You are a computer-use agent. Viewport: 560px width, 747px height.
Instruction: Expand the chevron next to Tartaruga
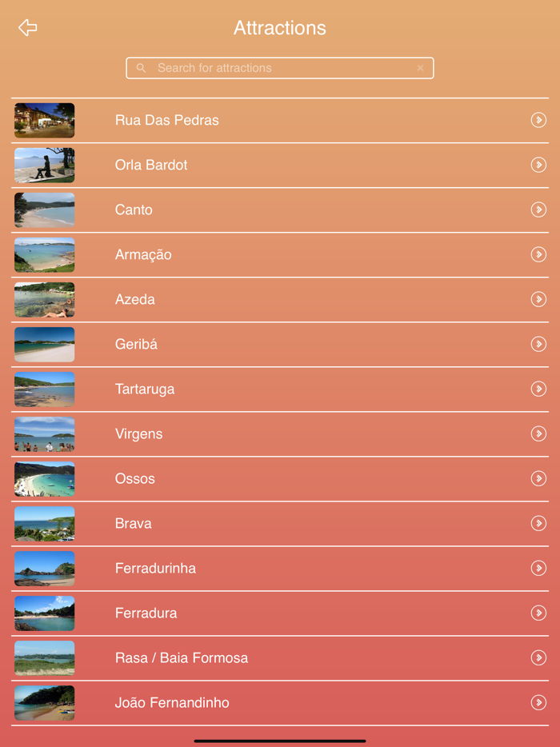[538, 389]
